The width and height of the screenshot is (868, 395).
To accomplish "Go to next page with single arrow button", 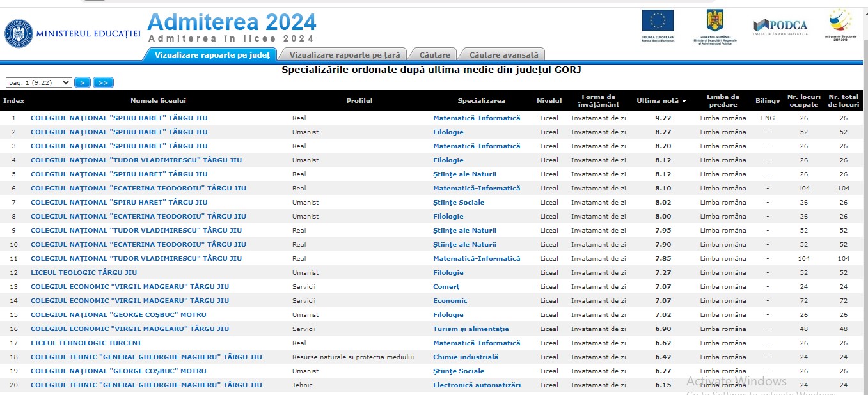I will (83, 82).
